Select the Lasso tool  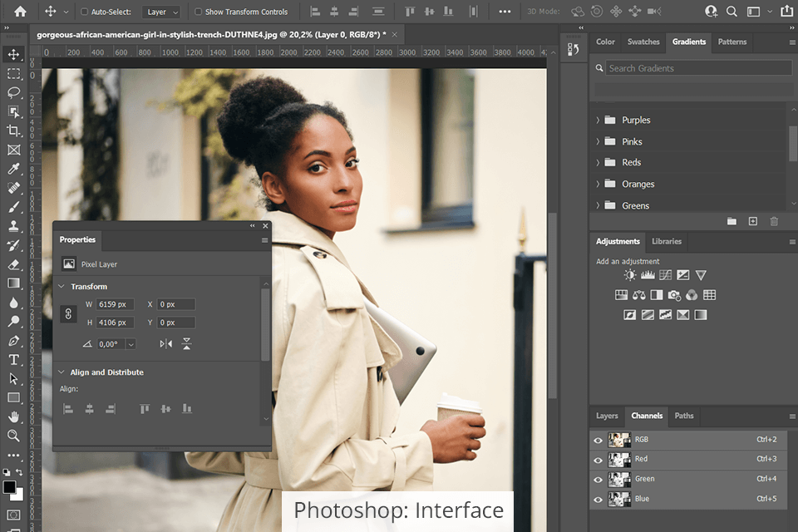click(14, 92)
